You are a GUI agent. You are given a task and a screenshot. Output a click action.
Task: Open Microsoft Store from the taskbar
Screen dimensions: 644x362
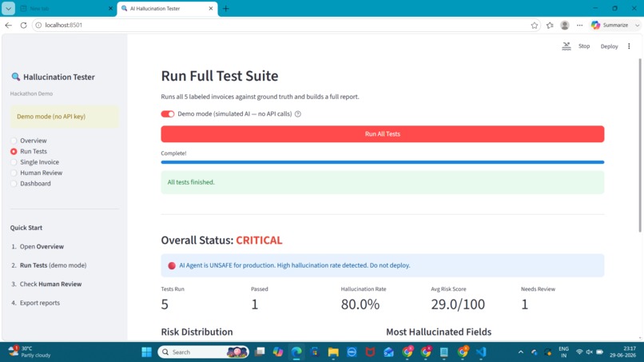coord(315,352)
